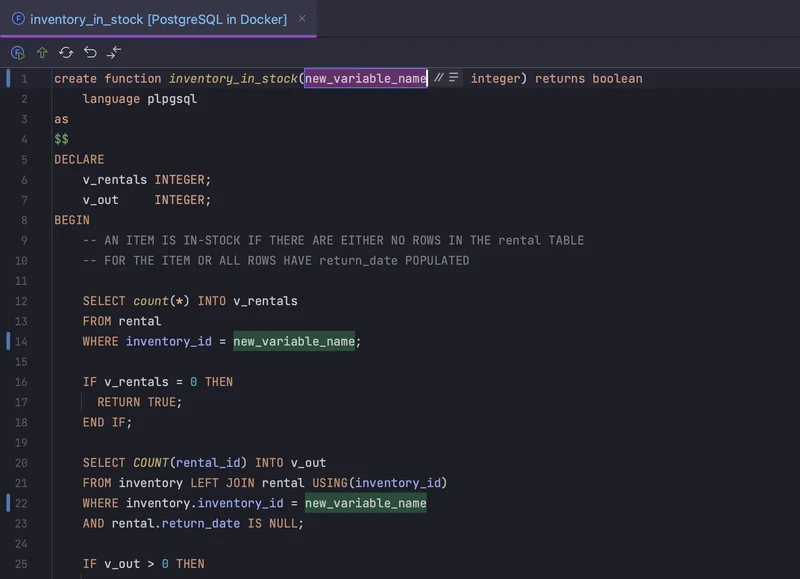The width and height of the screenshot is (800, 579).
Task: Click the undo arrow toolbar icon
Action: tap(88, 52)
